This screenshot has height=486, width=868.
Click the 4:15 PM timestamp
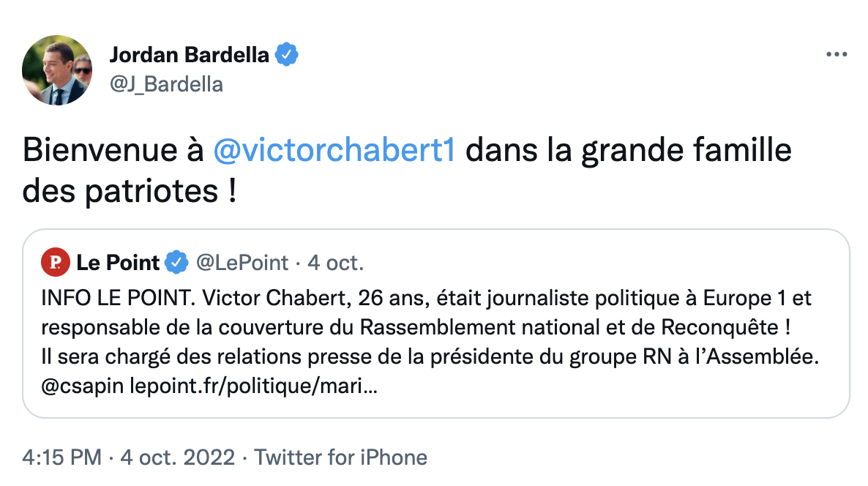tap(61, 458)
